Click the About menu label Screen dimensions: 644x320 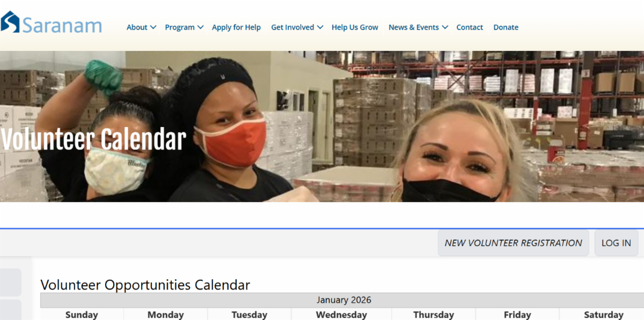point(137,27)
